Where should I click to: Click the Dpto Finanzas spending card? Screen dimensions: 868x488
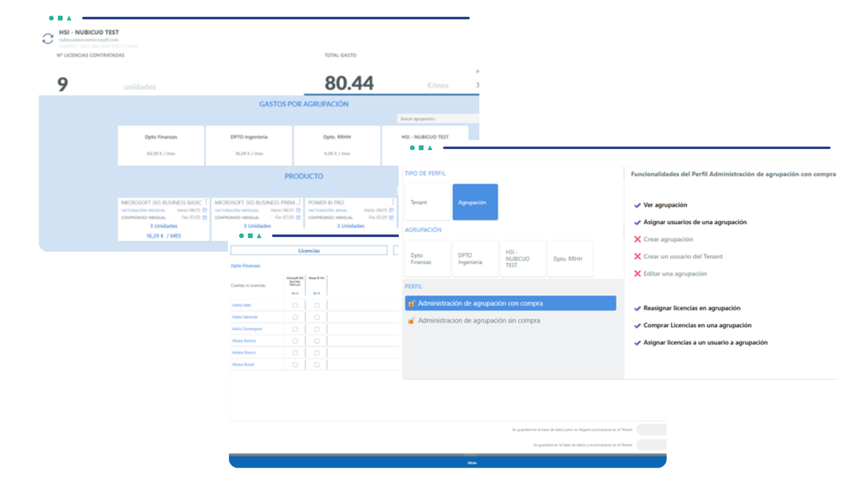click(x=160, y=145)
